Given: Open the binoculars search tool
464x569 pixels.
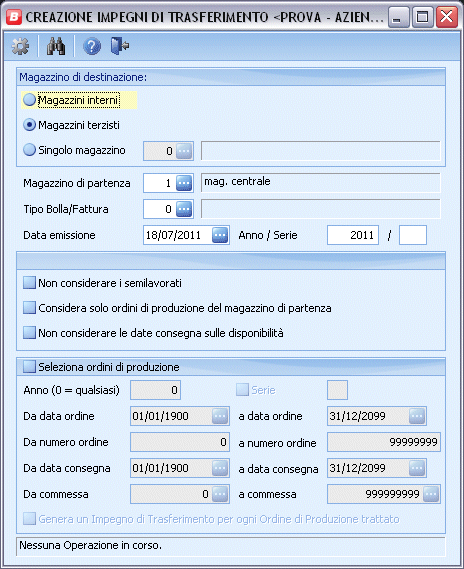Looking at the screenshot, I should point(56,46).
